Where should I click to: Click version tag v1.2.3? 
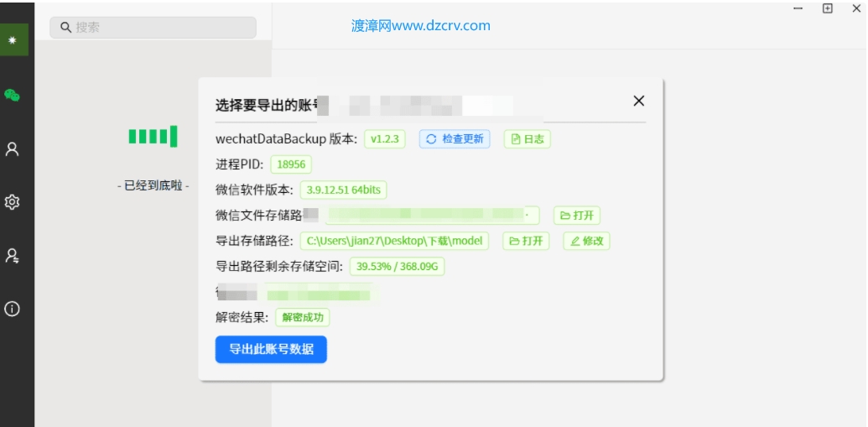[385, 139]
